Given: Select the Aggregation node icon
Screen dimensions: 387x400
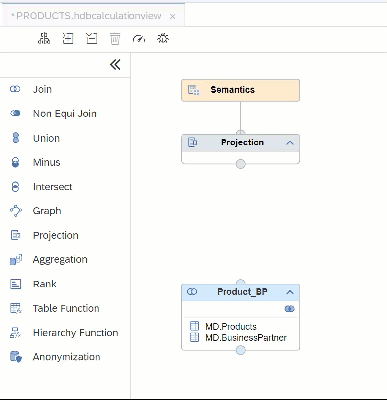Looking at the screenshot, I should coord(16,259).
